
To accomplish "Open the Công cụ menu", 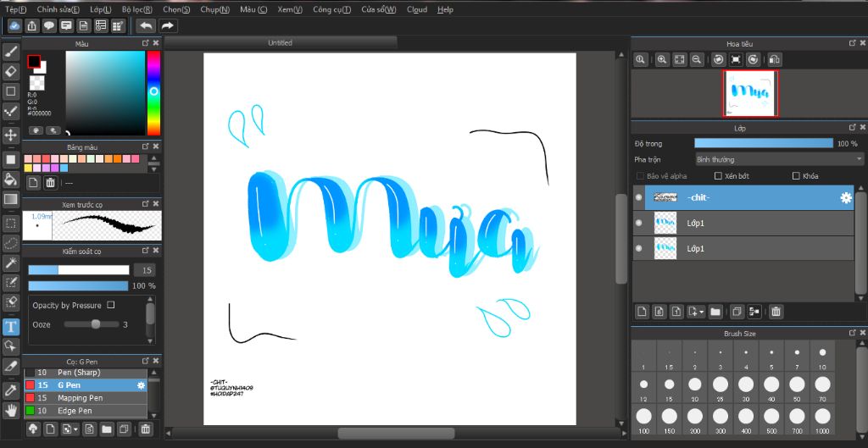I will [331, 9].
